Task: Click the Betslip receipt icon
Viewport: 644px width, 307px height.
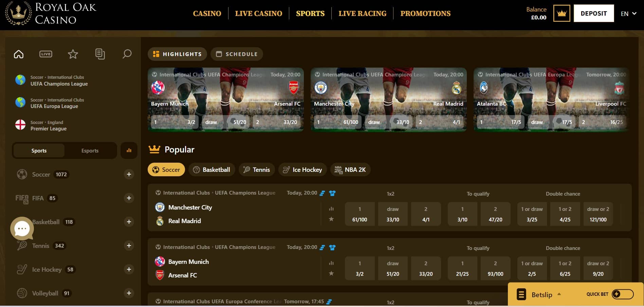Action: click(x=521, y=294)
